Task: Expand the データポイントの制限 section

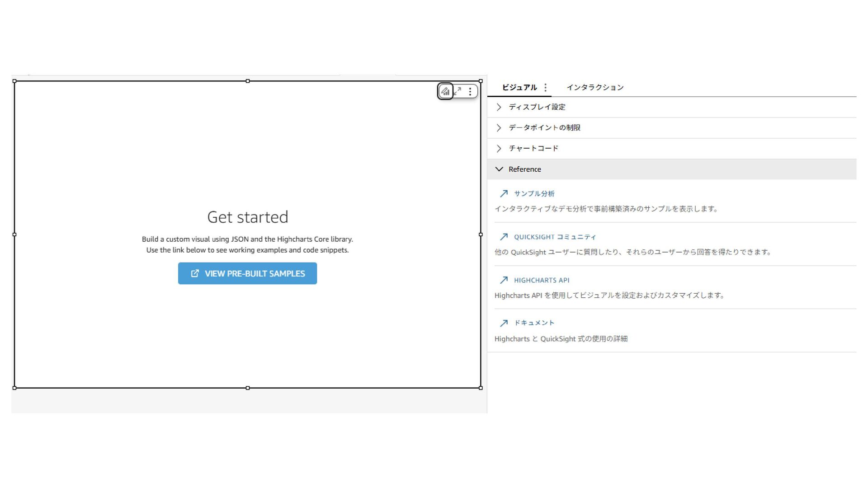Action: point(672,128)
